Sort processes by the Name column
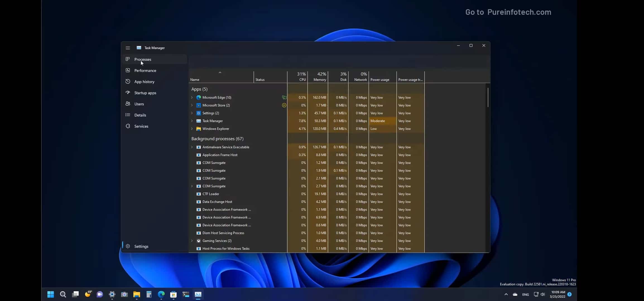This screenshot has width=644, height=301. click(221, 77)
